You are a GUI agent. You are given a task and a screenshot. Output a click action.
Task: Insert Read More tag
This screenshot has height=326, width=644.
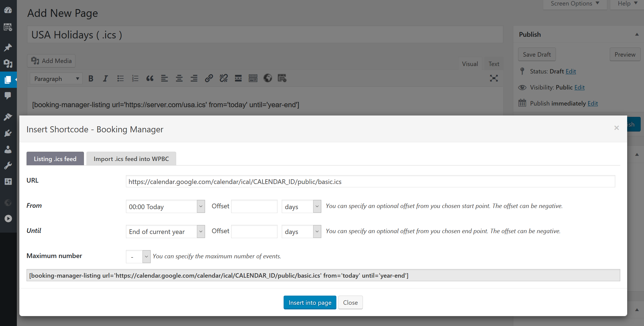(238, 78)
